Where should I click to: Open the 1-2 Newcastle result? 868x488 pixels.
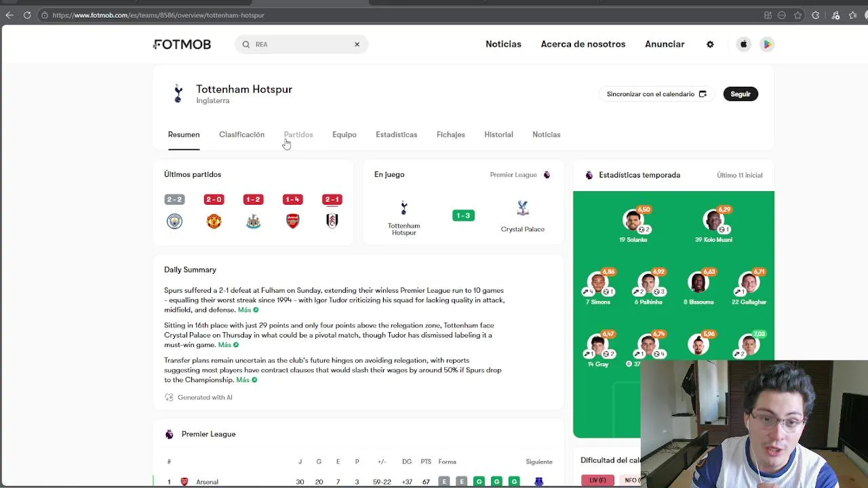253,211
